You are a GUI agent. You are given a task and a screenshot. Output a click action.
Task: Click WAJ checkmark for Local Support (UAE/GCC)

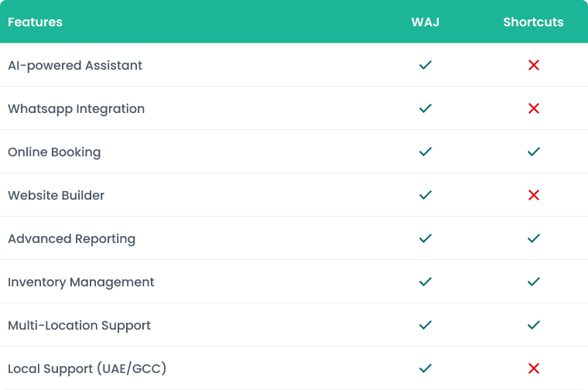pos(425,368)
